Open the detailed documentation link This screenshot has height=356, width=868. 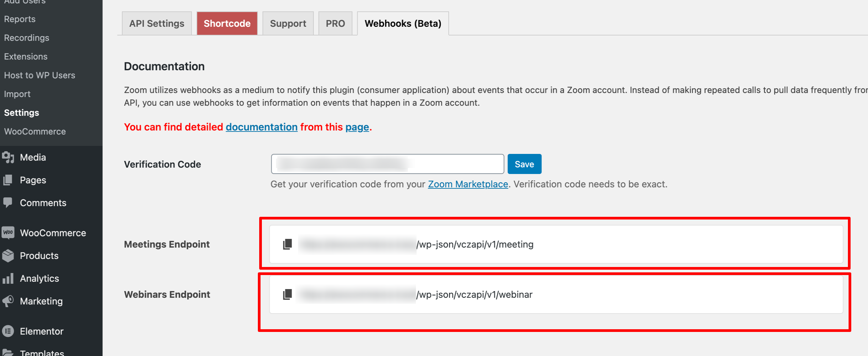coord(262,127)
